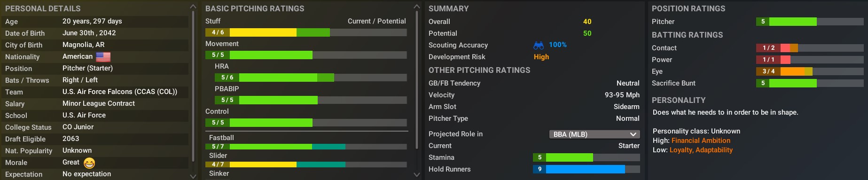This screenshot has height=180, width=868.
Task: Click the Loyalty, Adaptability personality link
Action: 701,150
